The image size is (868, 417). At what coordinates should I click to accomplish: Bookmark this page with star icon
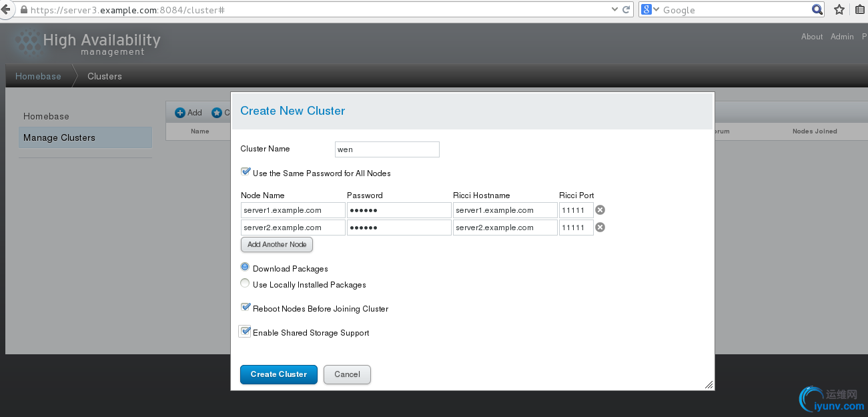(x=839, y=10)
